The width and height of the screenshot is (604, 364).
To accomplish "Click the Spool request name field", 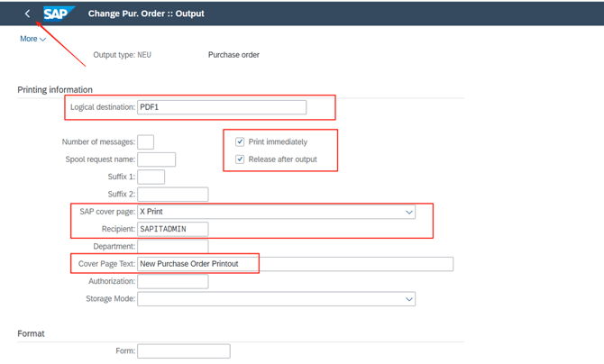I will coord(156,159).
